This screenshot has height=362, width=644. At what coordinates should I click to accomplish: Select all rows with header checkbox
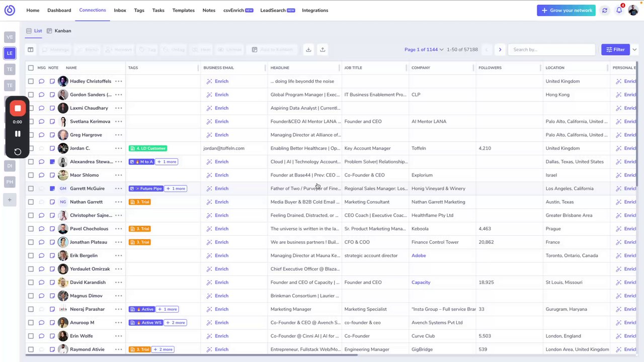coord(31,68)
